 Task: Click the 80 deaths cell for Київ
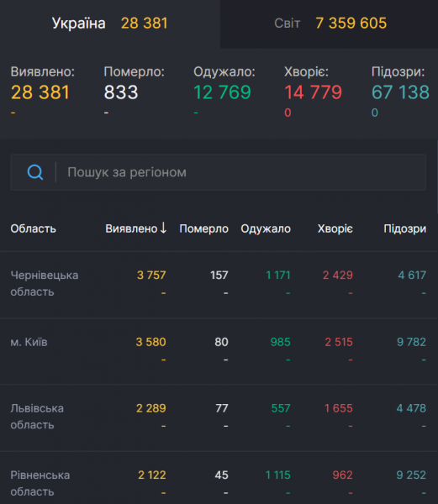click(222, 342)
